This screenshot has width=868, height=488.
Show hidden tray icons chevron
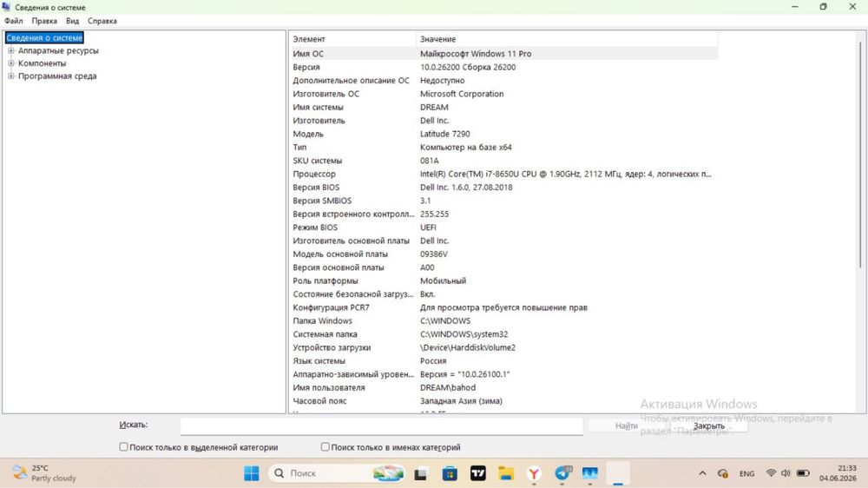coord(702,473)
